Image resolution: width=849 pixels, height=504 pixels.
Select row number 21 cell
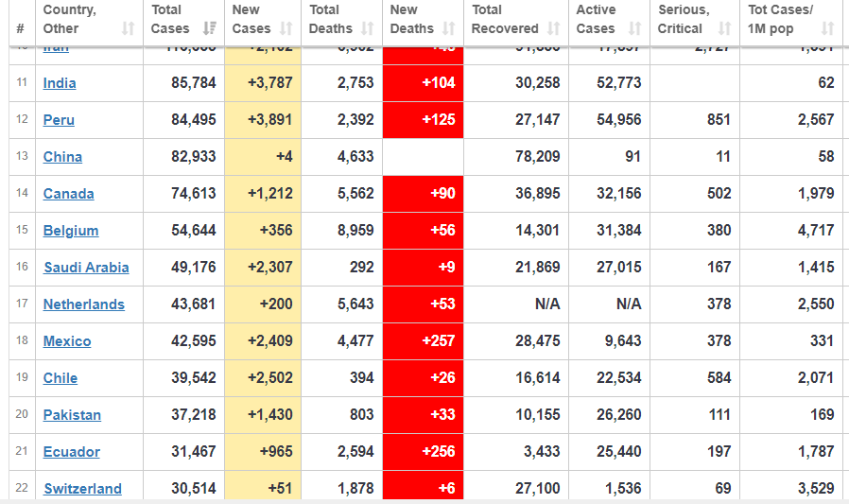click(22, 451)
